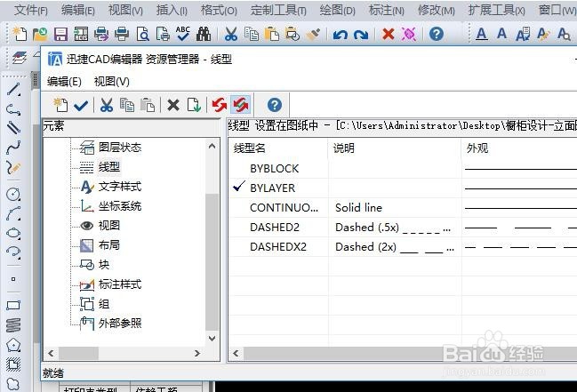Select the Circle drawing tool
The width and height of the screenshot is (577, 392).
[x=13, y=194]
